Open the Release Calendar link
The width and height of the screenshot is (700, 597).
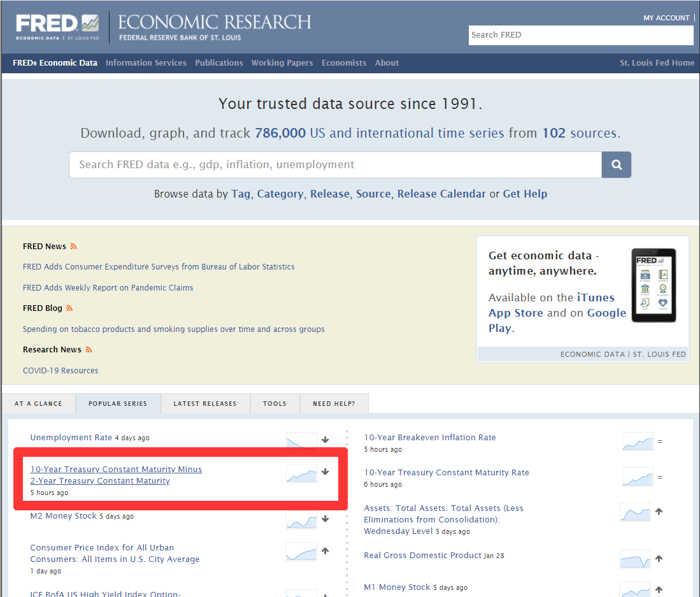(441, 194)
